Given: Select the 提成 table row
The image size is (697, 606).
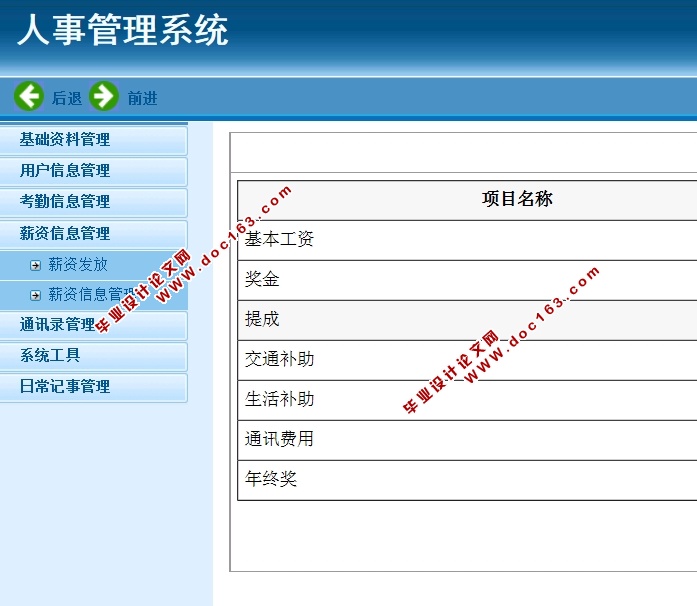Looking at the screenshot, I should pyautogui.click(x=467, y=320).
